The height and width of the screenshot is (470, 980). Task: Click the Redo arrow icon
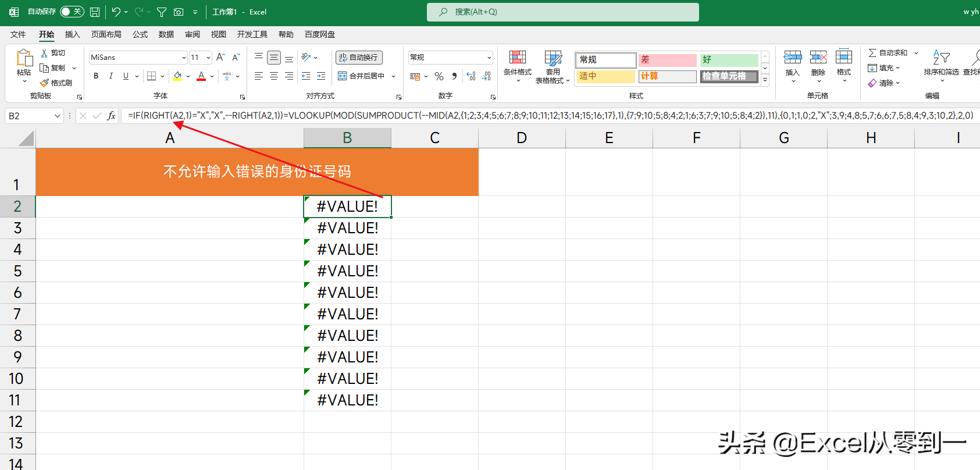[x=139, y=12]
